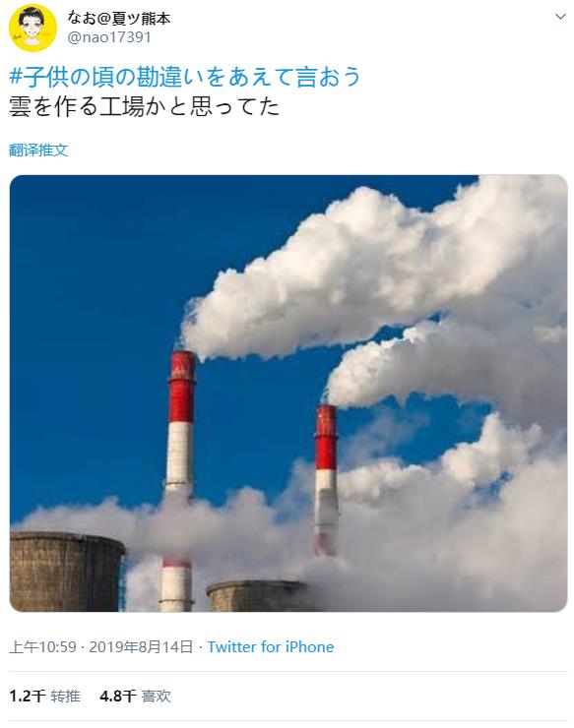This screenshot has height=728, width=574.
Task: View the 1.2千 retweet count
Action: click(27, 696)
